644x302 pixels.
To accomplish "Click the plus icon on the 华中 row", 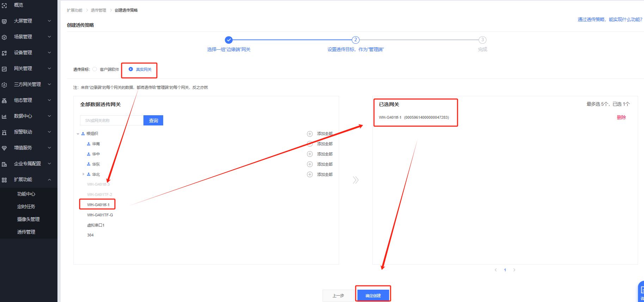I will [310, 154].
